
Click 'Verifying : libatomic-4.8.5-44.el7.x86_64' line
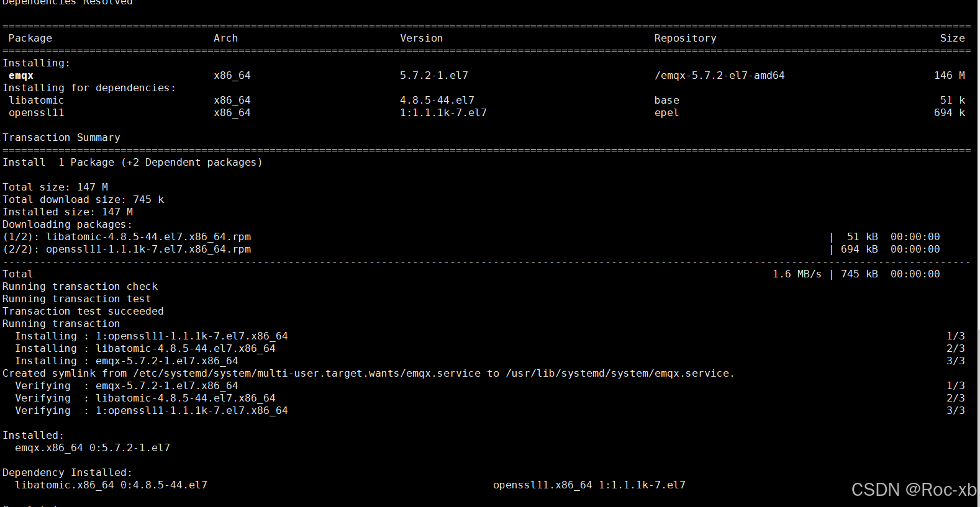coord(145,398)
